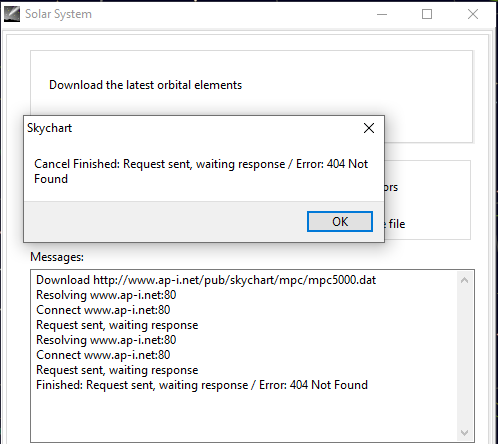Viewport: 498px width, 444px height.
Task: Click the Solar System title bar text
Action: (x=58, y=14)
